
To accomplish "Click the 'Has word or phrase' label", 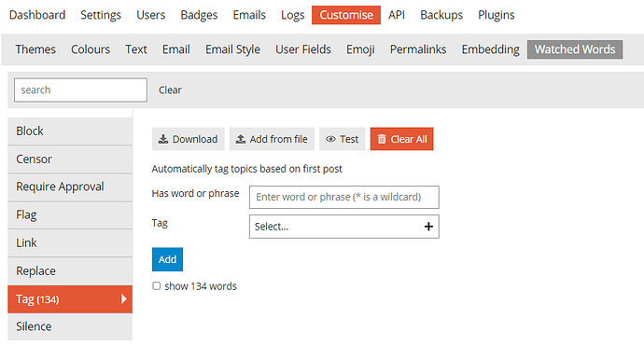I will pyautogui.click(x=195, y=193).
